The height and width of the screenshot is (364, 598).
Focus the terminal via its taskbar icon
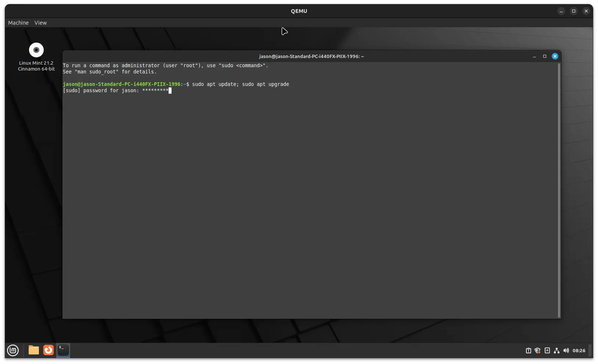coord(63,350)
